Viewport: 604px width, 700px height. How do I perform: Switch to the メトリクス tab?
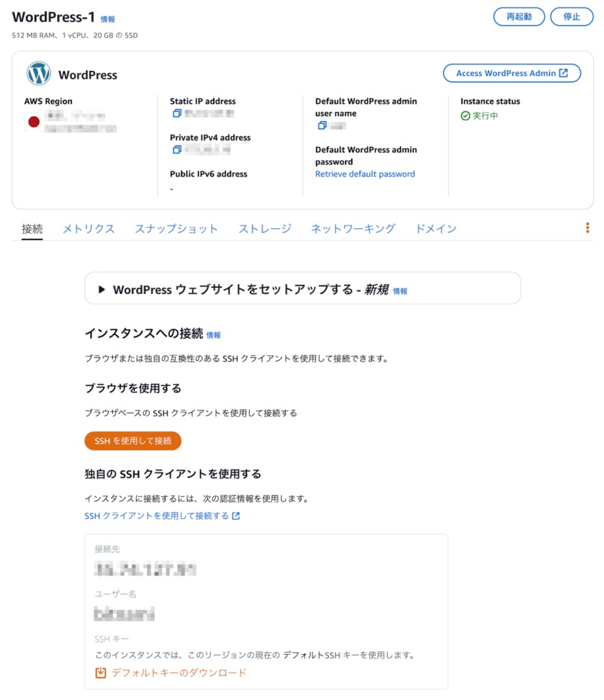[x=88, y=229]
